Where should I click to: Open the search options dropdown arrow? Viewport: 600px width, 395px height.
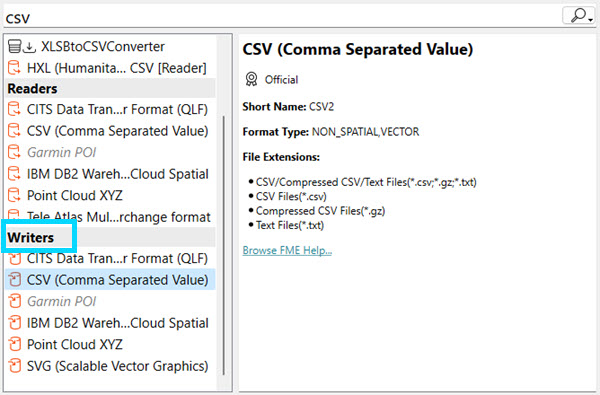tap(591, 19)
